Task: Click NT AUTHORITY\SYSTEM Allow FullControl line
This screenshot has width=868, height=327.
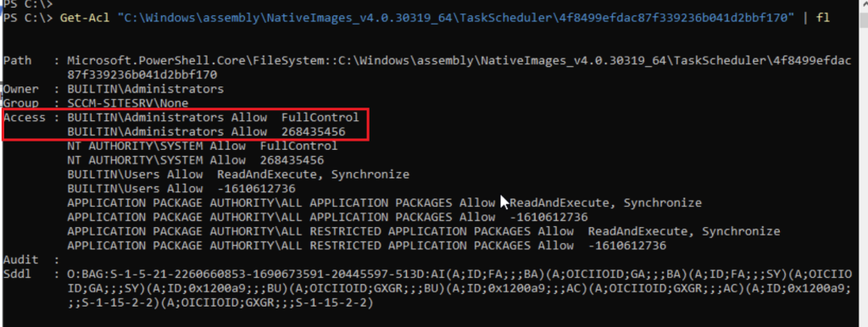Action: pyautogui.click(x=202, y=146)
